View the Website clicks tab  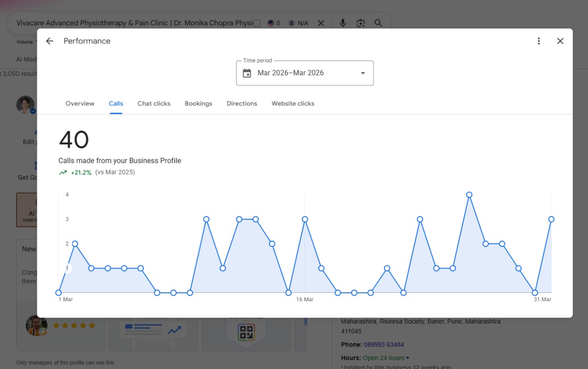point(293,103)
